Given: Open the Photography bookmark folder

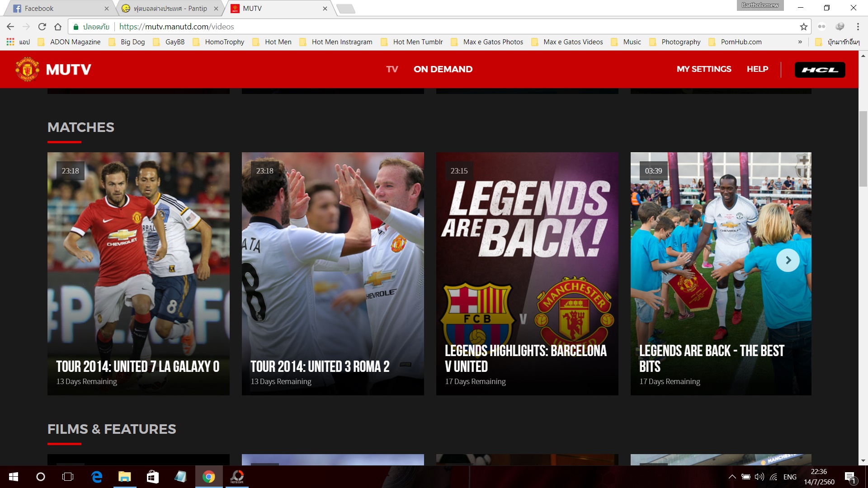Looking at the screenshot, I should tap(675, 42).
